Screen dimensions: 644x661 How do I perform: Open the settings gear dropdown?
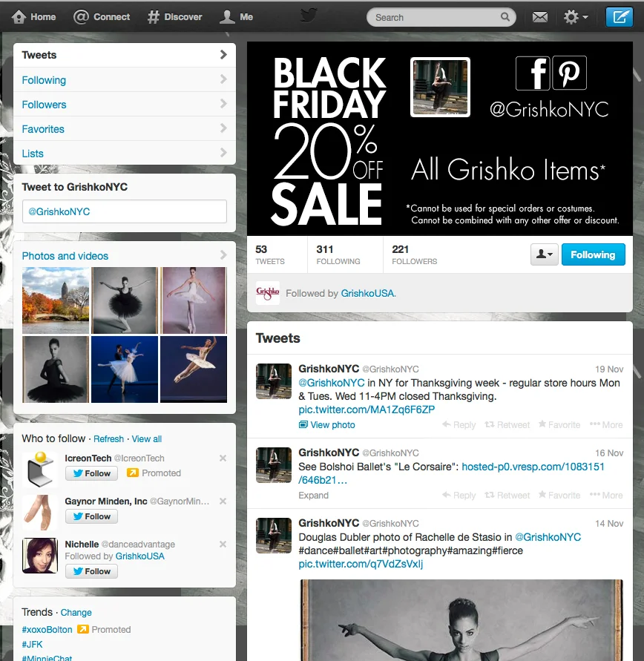576,17
